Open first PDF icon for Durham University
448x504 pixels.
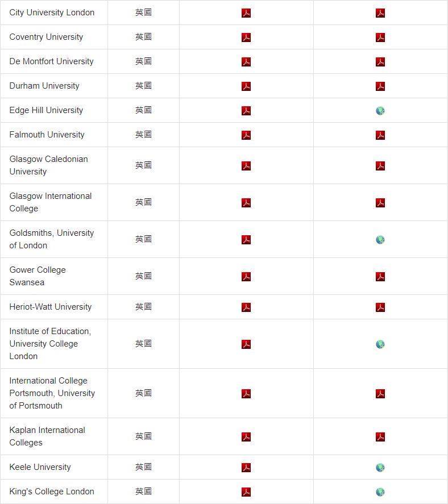pyautogui.click(x=246, y=86)
